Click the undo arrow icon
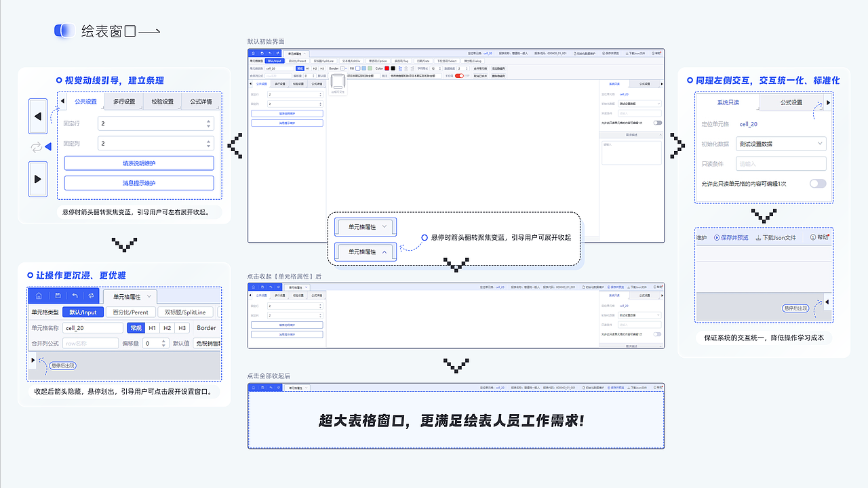This screenshot has height=488, width=868. [75, 296]
